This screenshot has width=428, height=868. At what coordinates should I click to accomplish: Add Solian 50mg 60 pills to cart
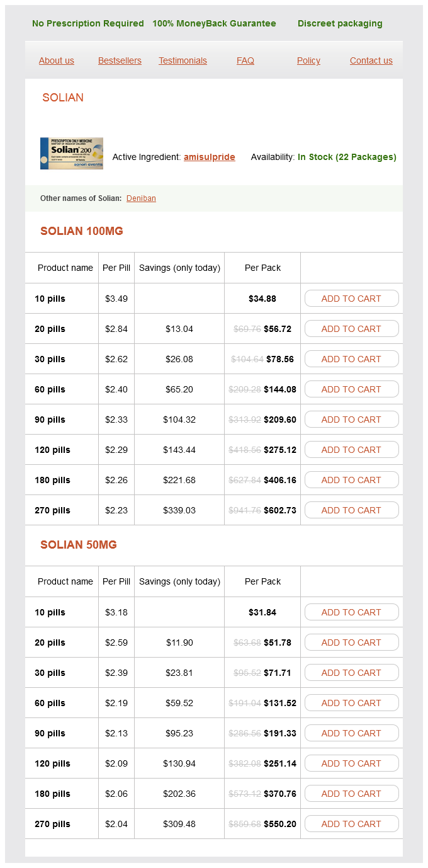[351, 703]
